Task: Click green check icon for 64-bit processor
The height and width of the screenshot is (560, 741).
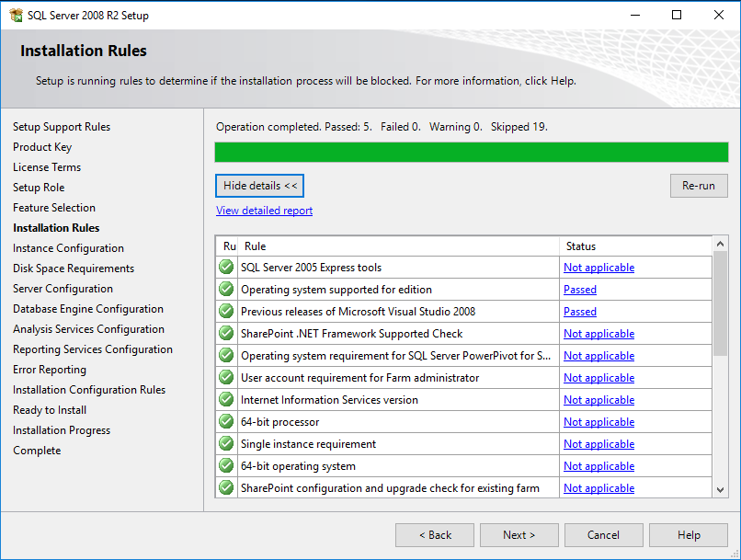Action: [x=226, y=421]
